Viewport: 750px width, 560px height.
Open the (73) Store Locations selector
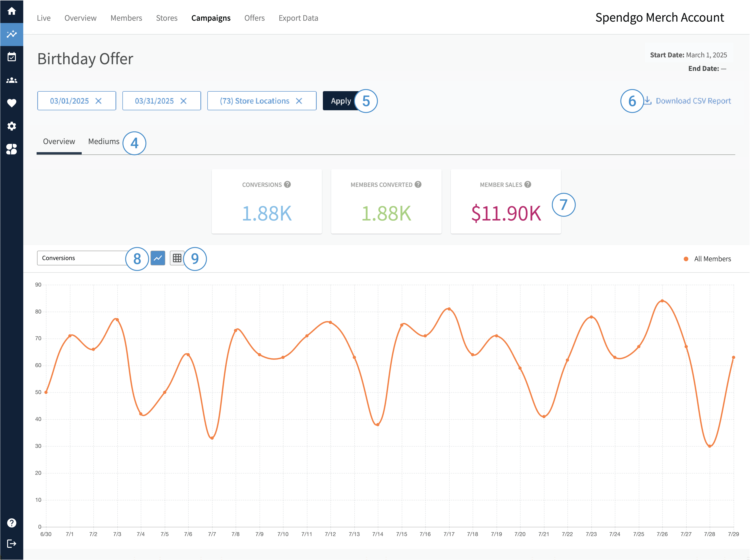255,101
